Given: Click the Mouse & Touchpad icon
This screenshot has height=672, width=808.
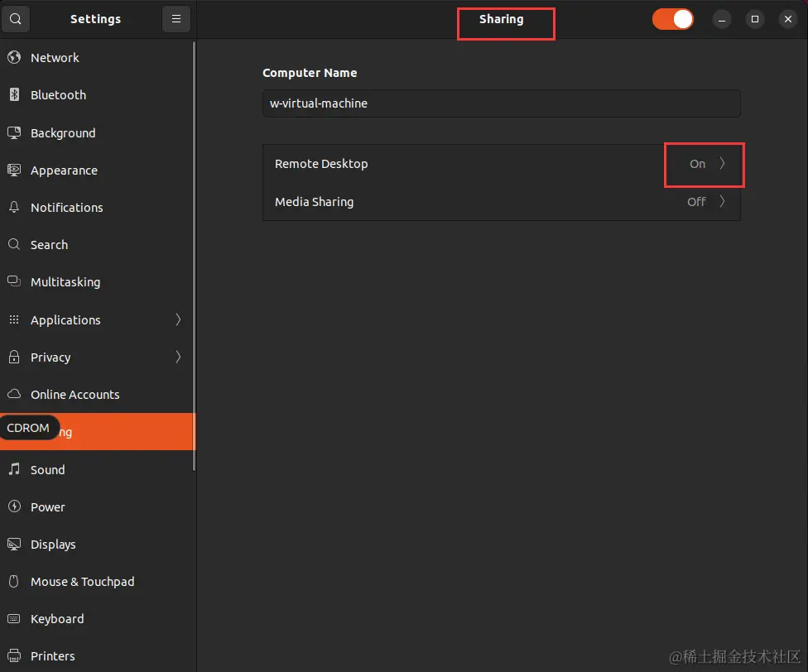Looking at the screenshot, I should pyautogui.click(x=14, y=581).
